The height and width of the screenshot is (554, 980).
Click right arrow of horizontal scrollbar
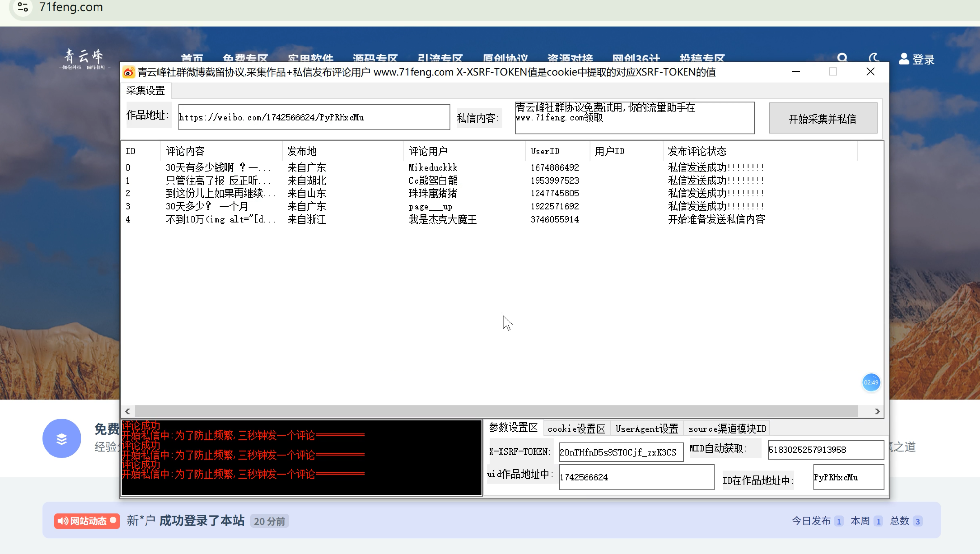tap(877, 411)
